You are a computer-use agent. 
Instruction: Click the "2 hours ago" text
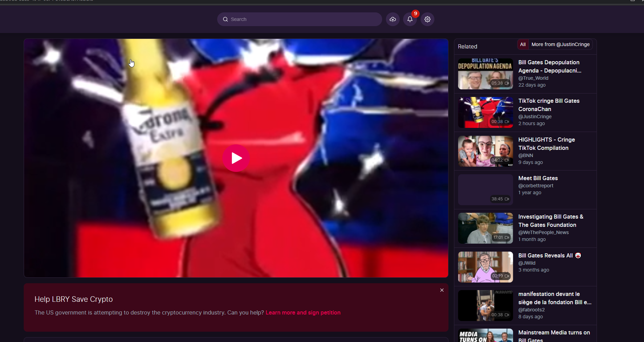(x=531, y=123)
